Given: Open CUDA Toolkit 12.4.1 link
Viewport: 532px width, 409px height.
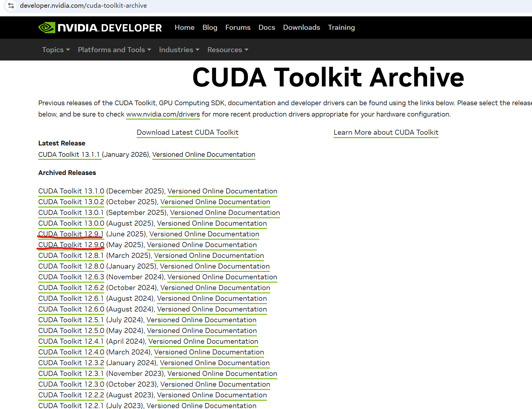Looking at the screenshot, I should [71, 341].
